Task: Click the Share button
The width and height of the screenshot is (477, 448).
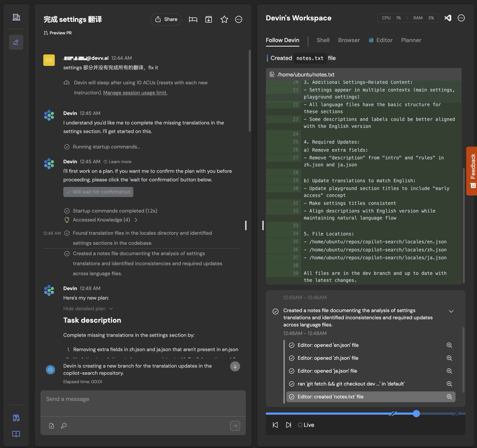Action: coord(166,19)
